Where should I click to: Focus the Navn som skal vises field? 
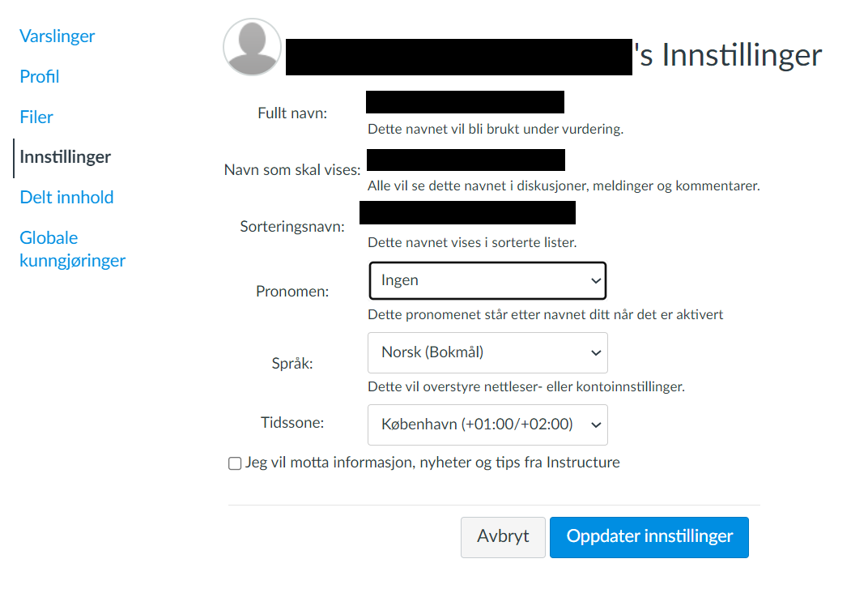click(466, 160)
